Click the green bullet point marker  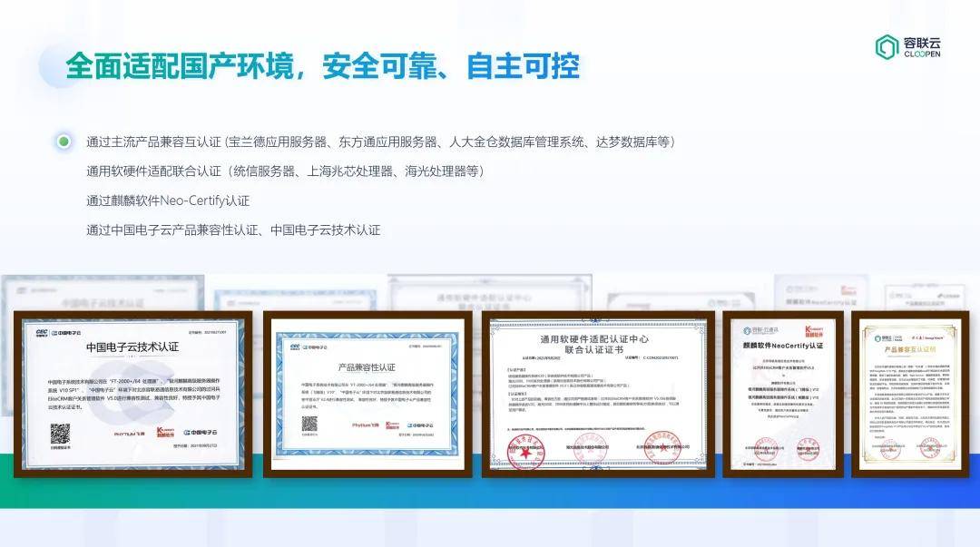pyautogui.click(x=64, y=142)
